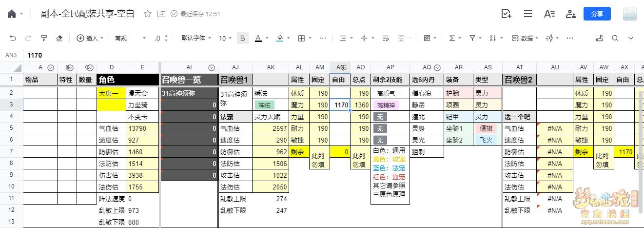Select cell with value 13790

[x=142, y=128]
